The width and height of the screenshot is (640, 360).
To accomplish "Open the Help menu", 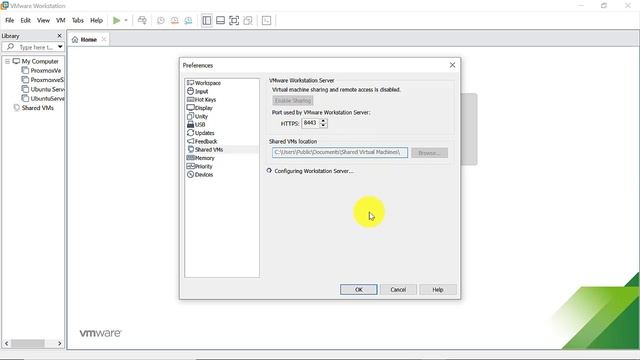I will click(96, 20).
